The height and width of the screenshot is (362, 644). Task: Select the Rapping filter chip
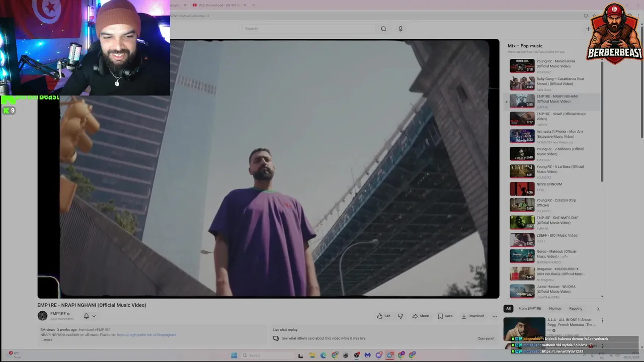576,308
